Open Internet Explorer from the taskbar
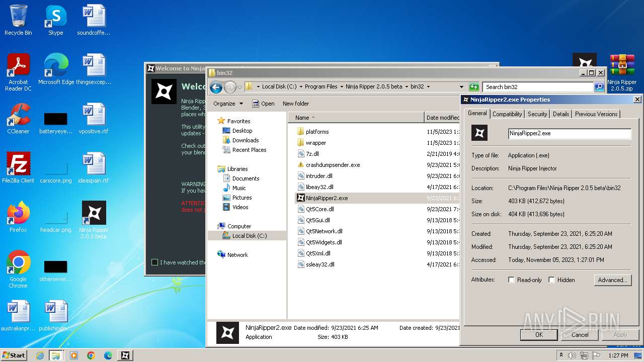644x362 pixels. pyautogui.click(x=40, y=355)
